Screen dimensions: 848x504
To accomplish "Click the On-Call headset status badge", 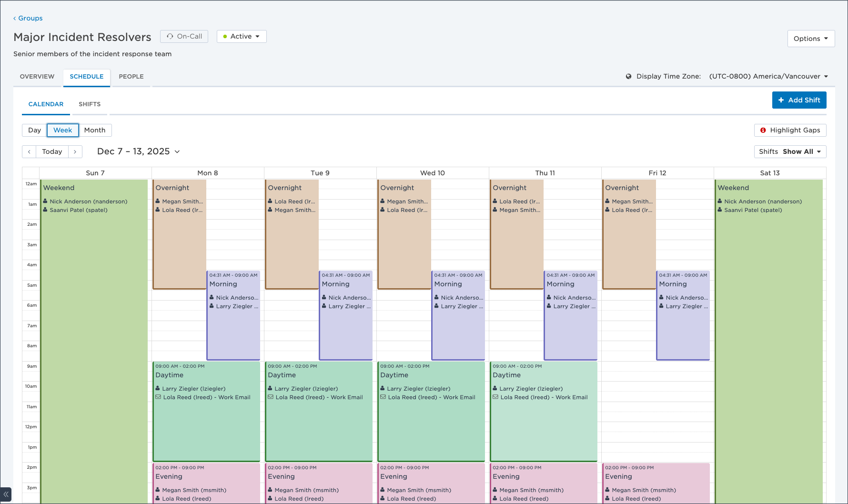I will [x=184, y=36].
